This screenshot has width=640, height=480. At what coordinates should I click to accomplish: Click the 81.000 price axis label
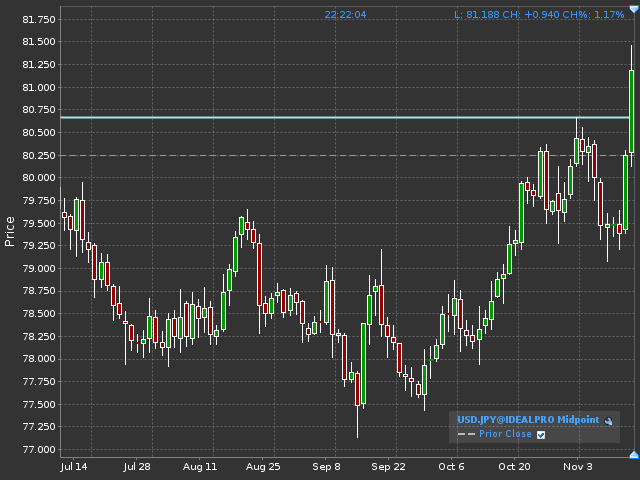pyautogui.click(x=39, y=87)
